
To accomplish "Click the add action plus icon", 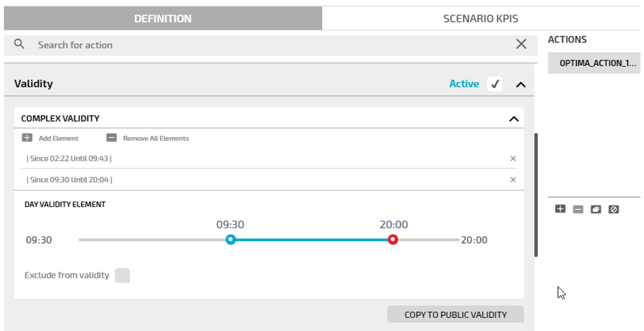I will 560,209.
